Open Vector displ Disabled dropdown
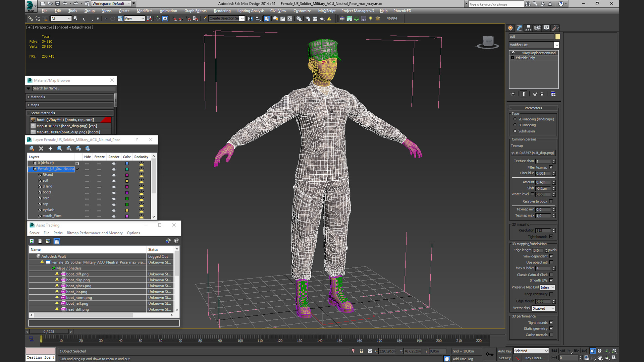 (543, 308)
